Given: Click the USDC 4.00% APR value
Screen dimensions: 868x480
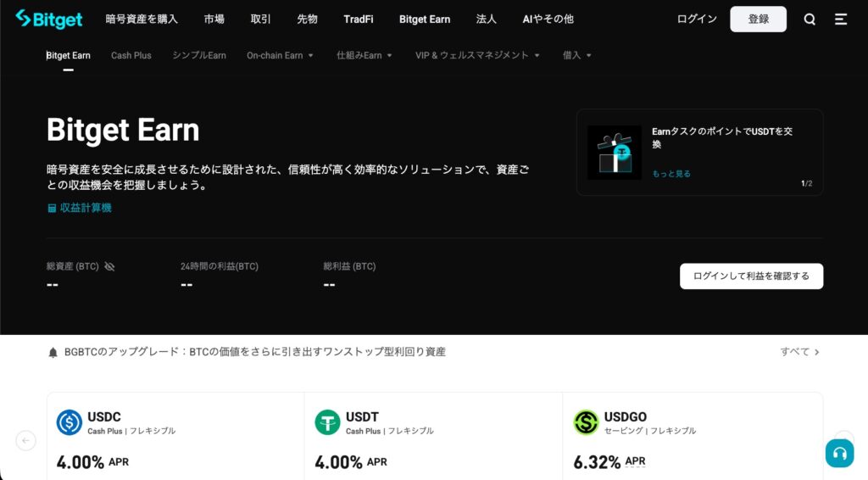Looking at the screenshot, I should click(81, 462).
